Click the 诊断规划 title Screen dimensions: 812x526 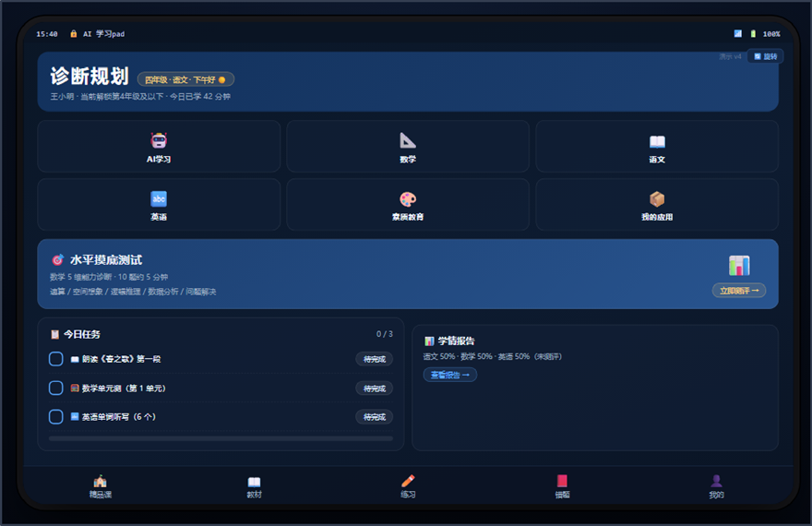pyautogui.click(x=90, y=77)
